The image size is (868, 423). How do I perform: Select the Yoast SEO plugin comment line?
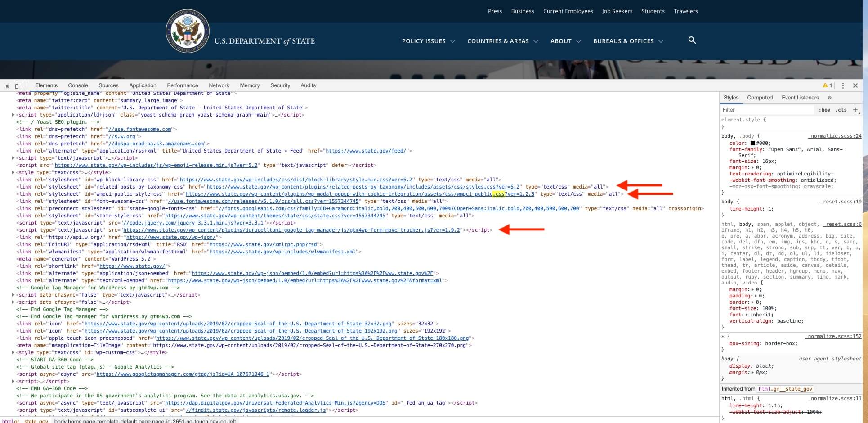pos(58,122)
